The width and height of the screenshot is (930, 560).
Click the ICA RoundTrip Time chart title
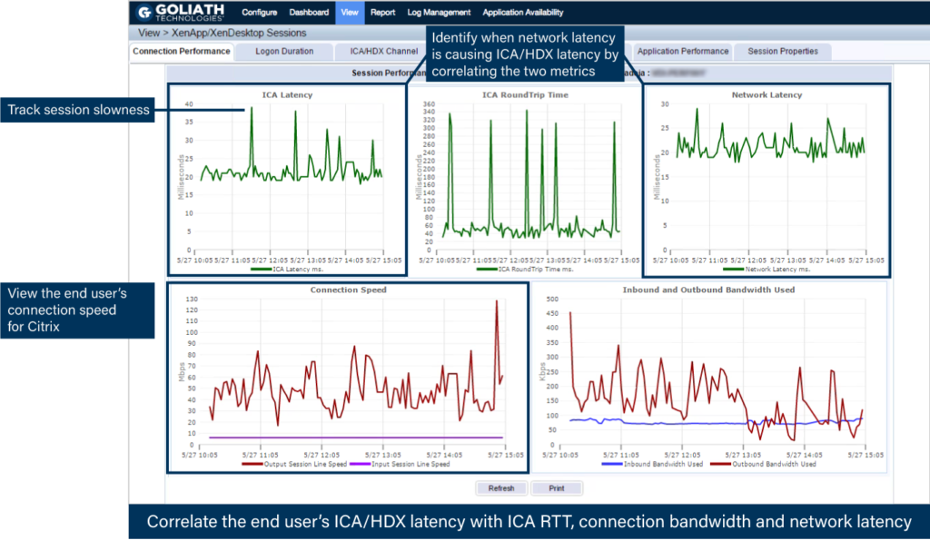tap(525, 94)
